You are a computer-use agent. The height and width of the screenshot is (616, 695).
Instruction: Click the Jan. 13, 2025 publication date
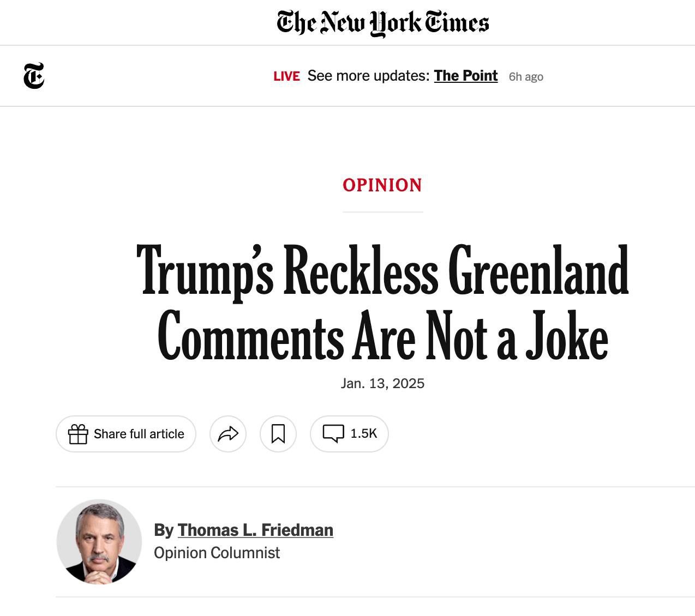click(x=382, y=383)
